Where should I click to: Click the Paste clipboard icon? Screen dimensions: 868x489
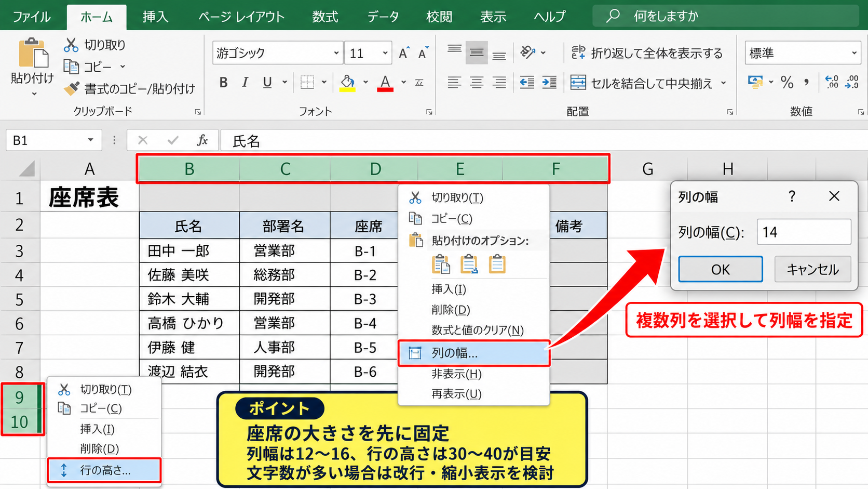pyautogui.click(x=33, y=54)
